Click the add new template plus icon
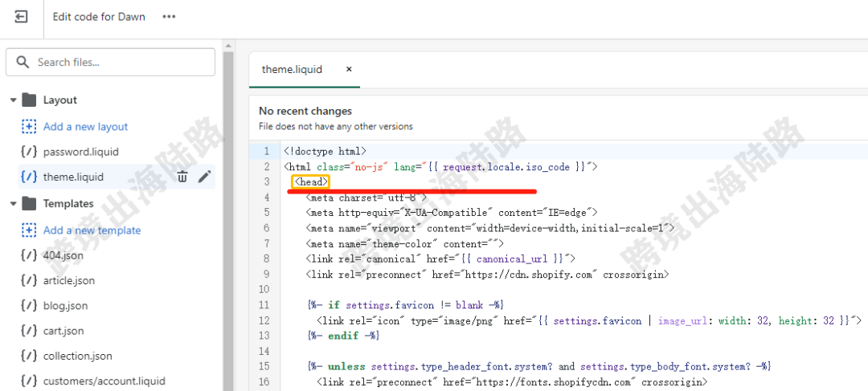 29,230
